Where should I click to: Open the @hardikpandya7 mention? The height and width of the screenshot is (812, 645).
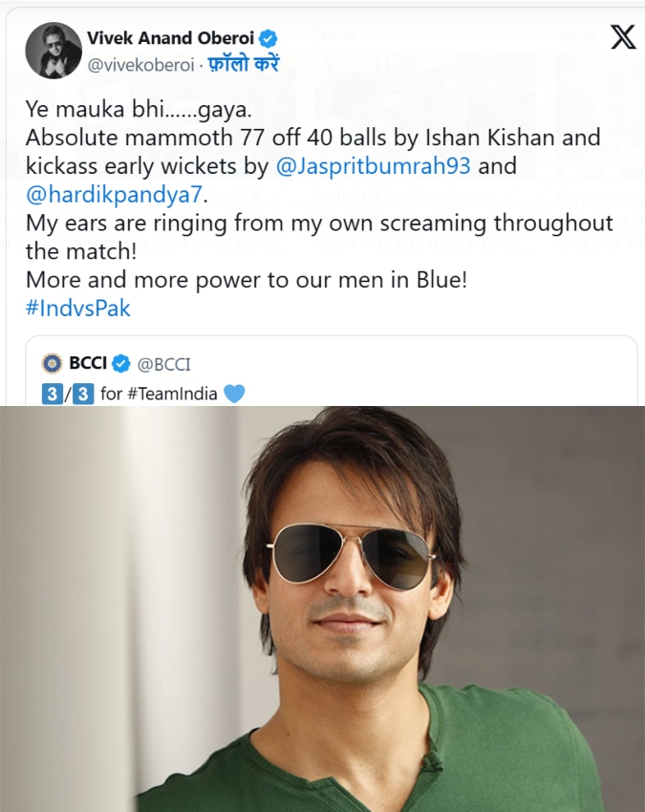click(x=114, y=195)
